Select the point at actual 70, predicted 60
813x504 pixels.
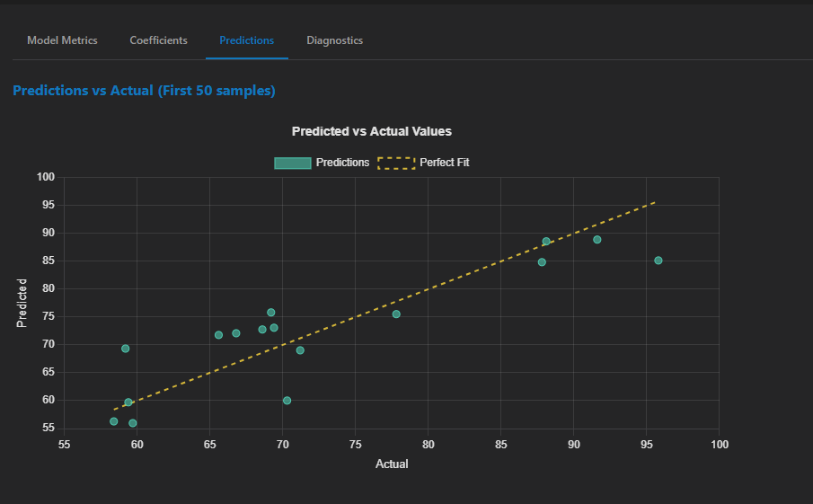click(287, 401)
